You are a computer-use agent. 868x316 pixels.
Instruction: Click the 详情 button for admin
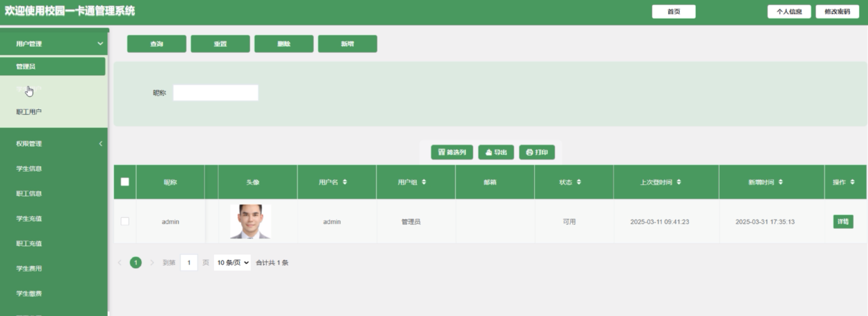pos(843,222)
